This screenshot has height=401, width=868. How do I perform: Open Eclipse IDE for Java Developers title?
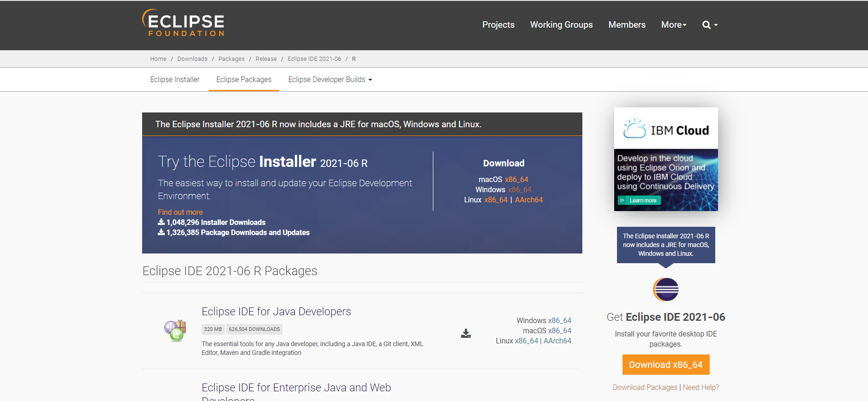click(276, 312)
